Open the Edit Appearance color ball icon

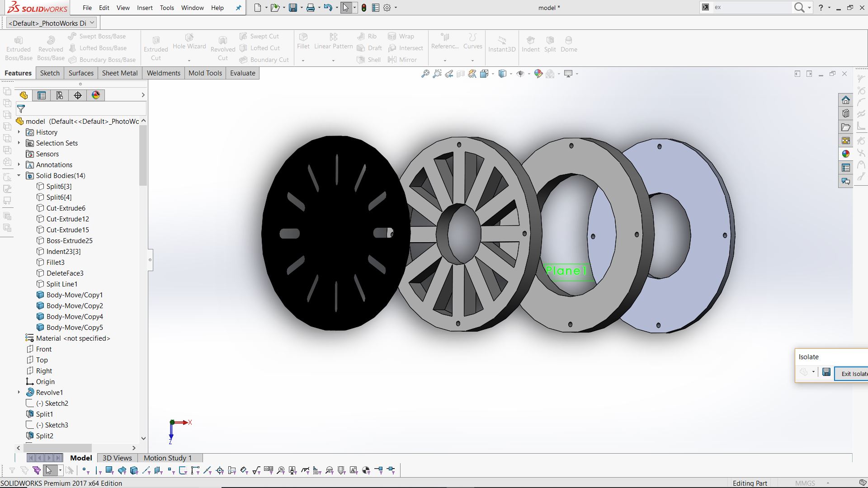pos(538,74)
